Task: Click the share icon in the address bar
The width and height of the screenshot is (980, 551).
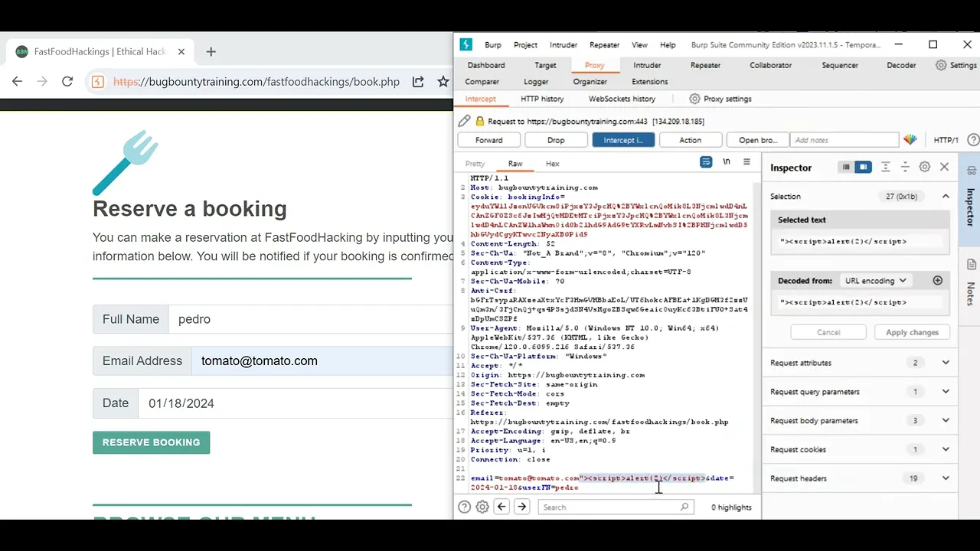Action: (418, 81)
